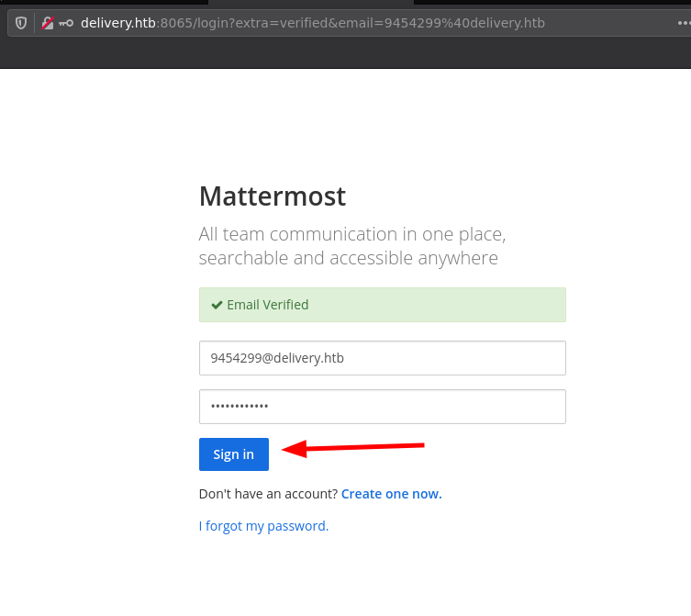This screenshot has width=691, height=616.
Task: Select the delivery.htb domain in address bar
Action: click(x=117, y=23)
